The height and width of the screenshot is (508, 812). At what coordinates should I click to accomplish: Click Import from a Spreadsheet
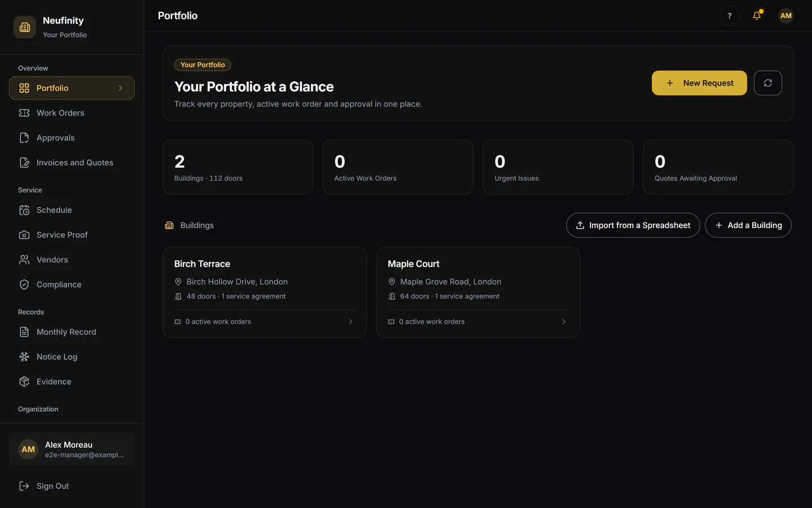click(633, 225)
